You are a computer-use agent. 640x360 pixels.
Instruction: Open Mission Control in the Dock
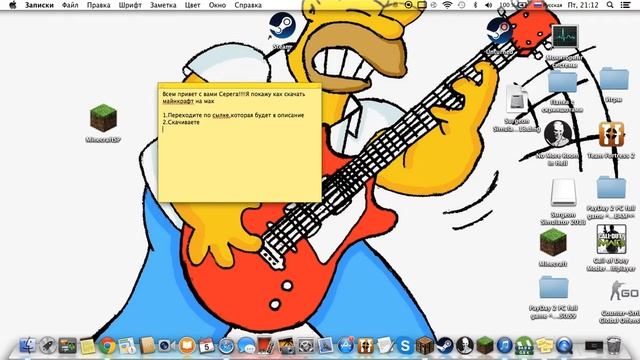[x=68, y=346]
